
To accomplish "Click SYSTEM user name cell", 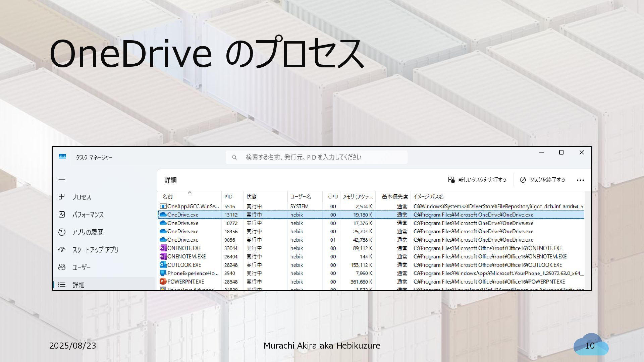I will pos(299,206).
